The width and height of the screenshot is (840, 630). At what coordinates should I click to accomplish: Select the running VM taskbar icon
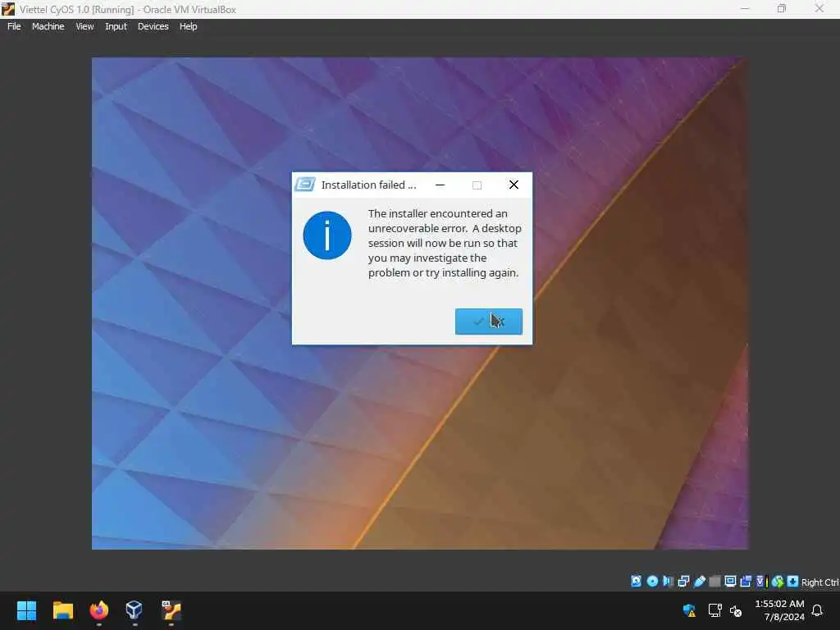[171, 610]
